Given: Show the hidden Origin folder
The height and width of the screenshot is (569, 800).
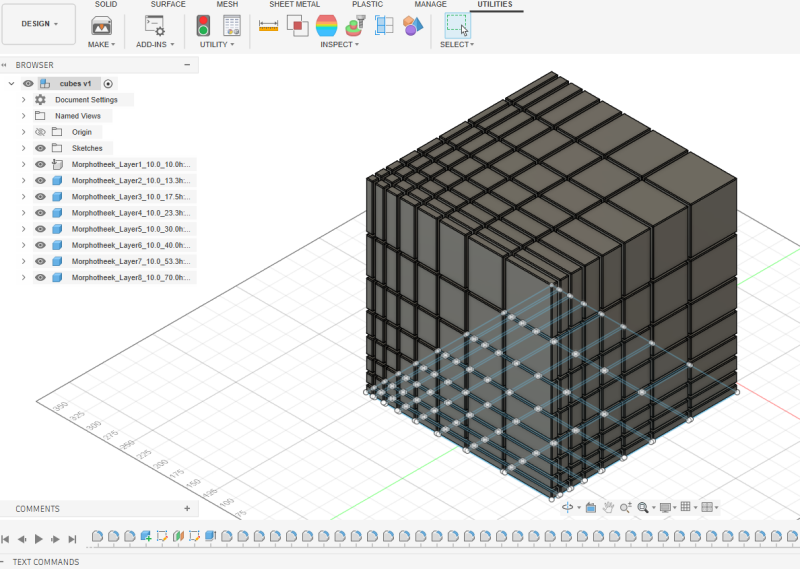Looking at the screenshot, I should coord(40,132).
